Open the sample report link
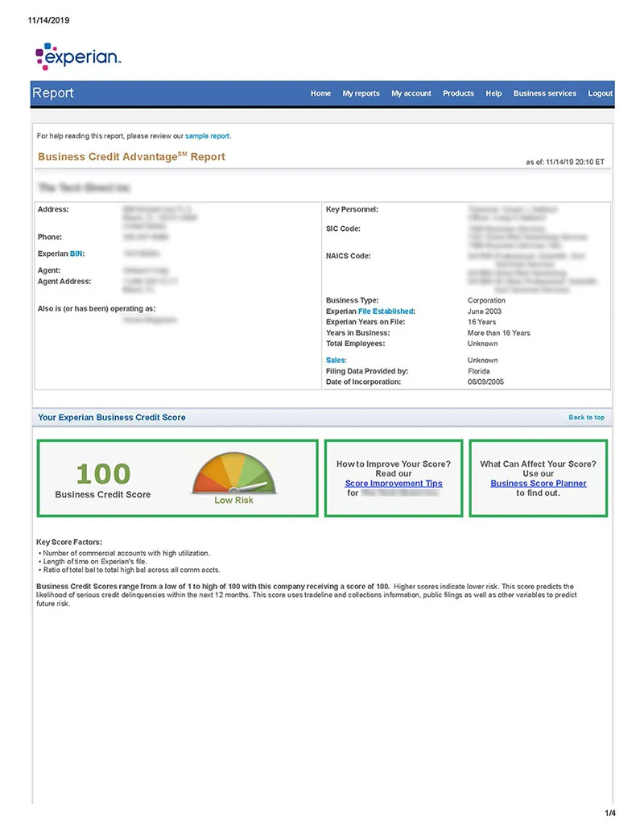The image size is (644, 833). pos(208,137)
